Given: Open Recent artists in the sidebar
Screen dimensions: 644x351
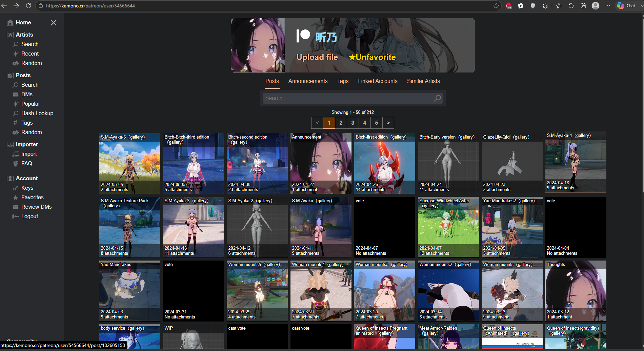Looking at the screenshot, I should (30, 54).
